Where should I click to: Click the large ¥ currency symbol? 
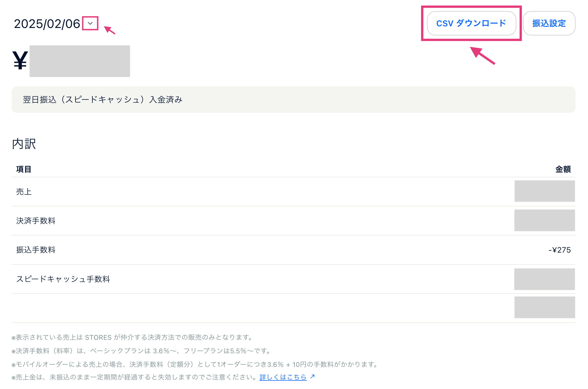click(x=20, y=61)
